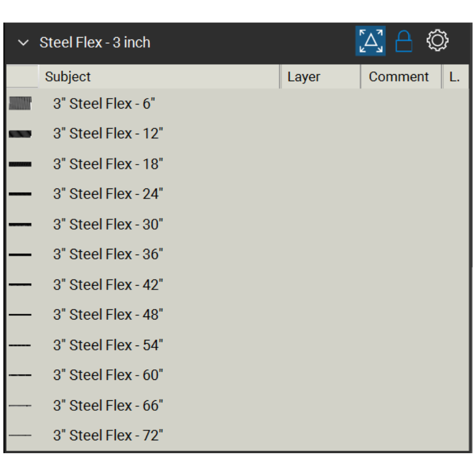This screenshot has height=476, width=476.
Task: Select the 3" Steel Flex - 30" line icon
Action: pyautogui.click(x=20, y=224)
